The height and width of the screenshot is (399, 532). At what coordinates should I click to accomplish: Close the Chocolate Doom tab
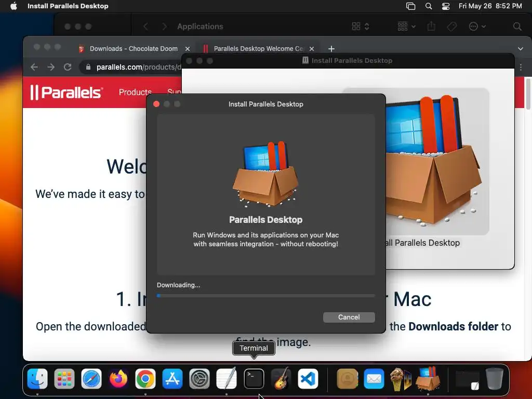(187, 49)
